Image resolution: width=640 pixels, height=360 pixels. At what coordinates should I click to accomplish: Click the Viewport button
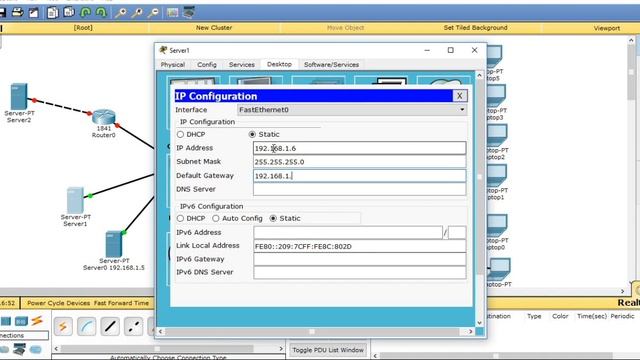(607, 28)
